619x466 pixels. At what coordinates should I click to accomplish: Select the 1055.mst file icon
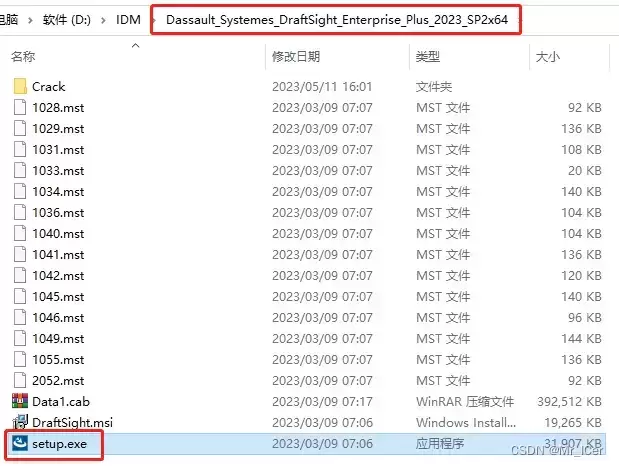[x=20, y=359]
